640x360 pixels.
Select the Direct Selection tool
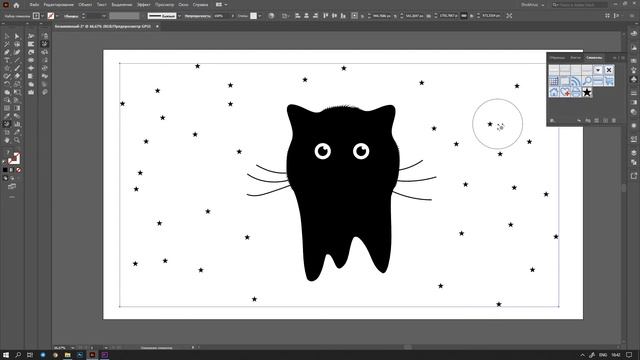[x=17, y=36]
